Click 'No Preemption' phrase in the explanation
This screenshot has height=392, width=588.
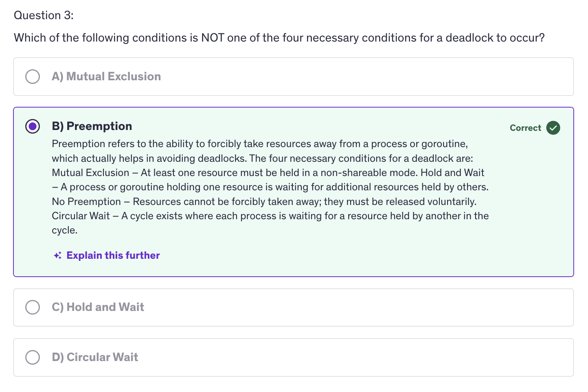click(x=86, y=202)
